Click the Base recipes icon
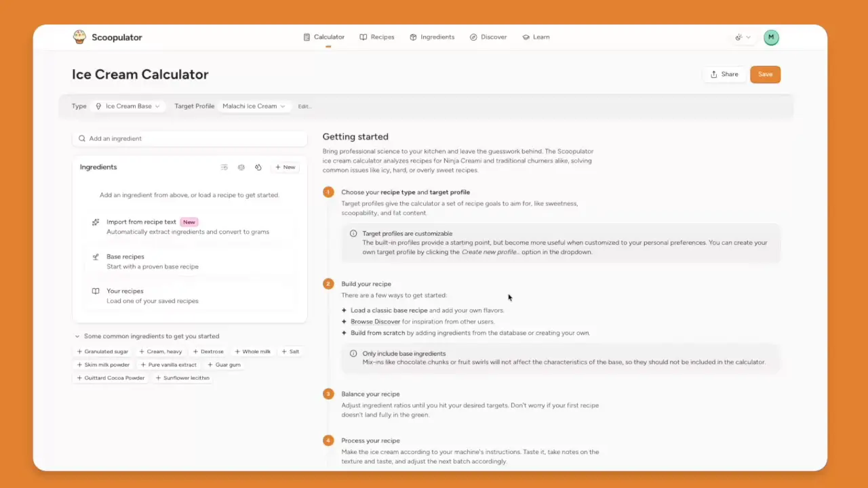Screen dimensions: 868x488 (x=96, y=257)
